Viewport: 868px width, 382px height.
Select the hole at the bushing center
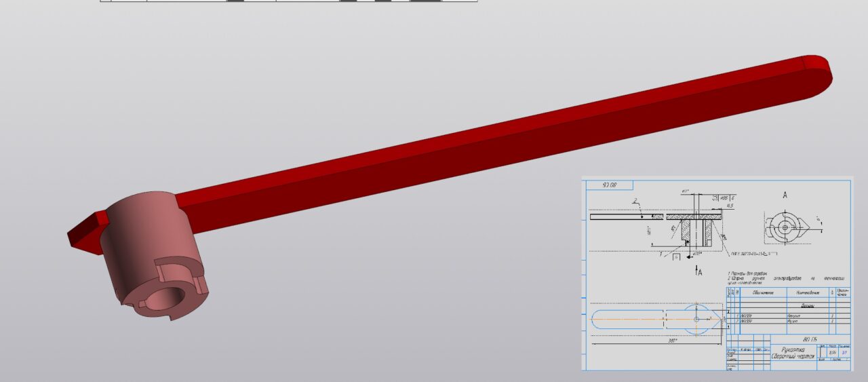click(164, 299)
